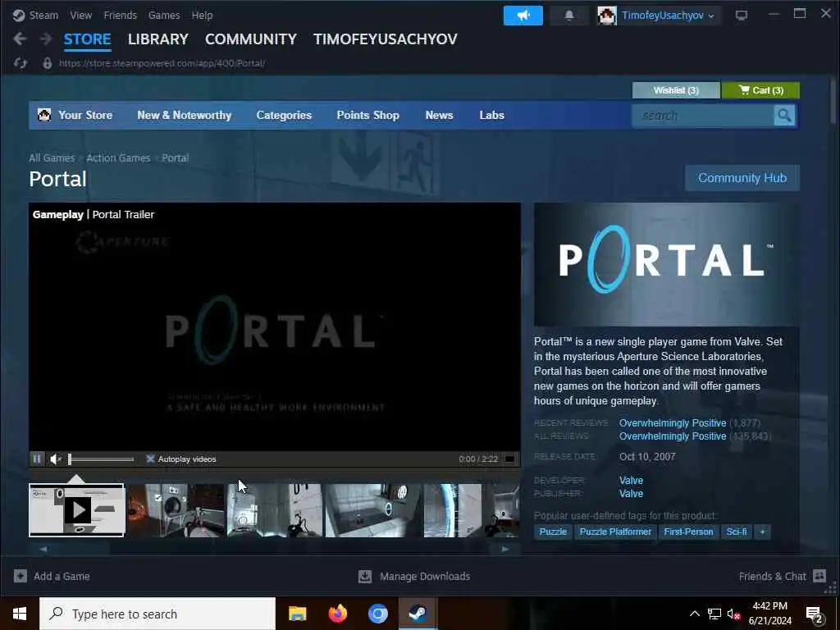The height and width of the screenshot is (630, 840).
Task: Click the Your Store avatar icon
Action: point(44,115)
